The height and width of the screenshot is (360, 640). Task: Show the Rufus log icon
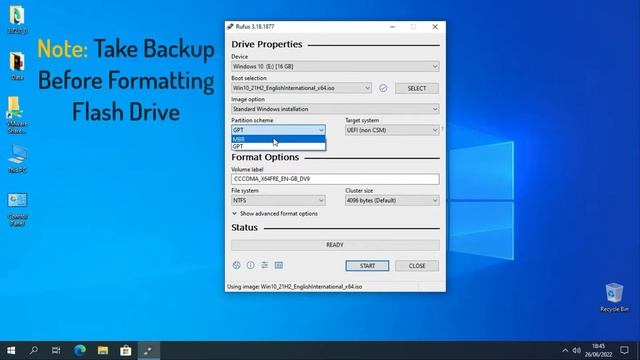(x=279, y=265)
